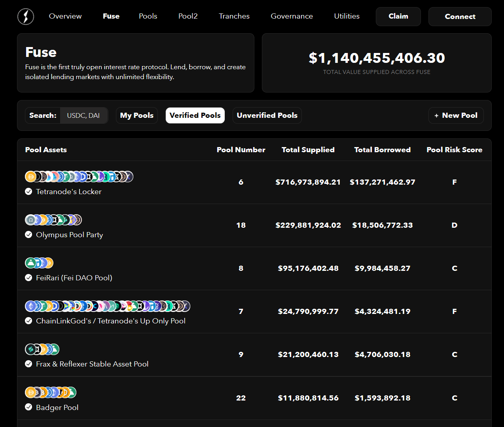504x427 pixels.
Task: Click the Claim button
Action: pos(398,17)
